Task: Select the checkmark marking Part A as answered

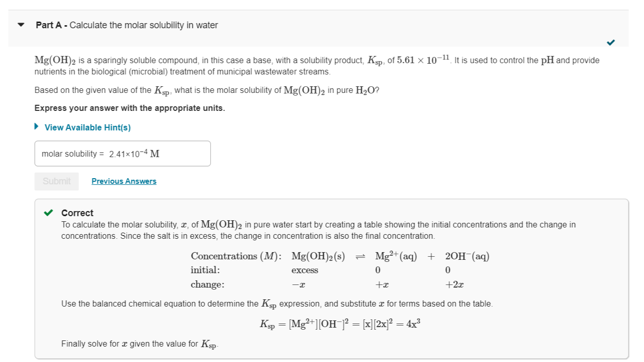Action: click(x=610, y=43)
